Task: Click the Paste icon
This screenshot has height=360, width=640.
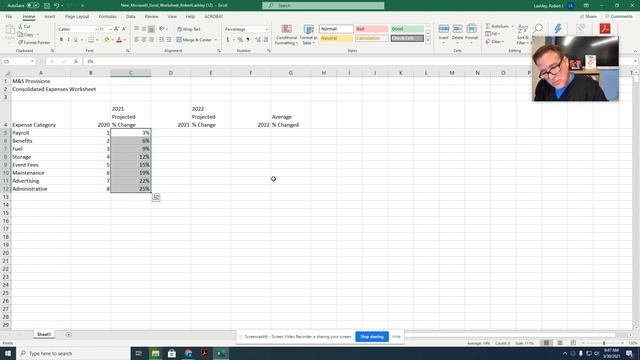Action: (x=10, y=32)
